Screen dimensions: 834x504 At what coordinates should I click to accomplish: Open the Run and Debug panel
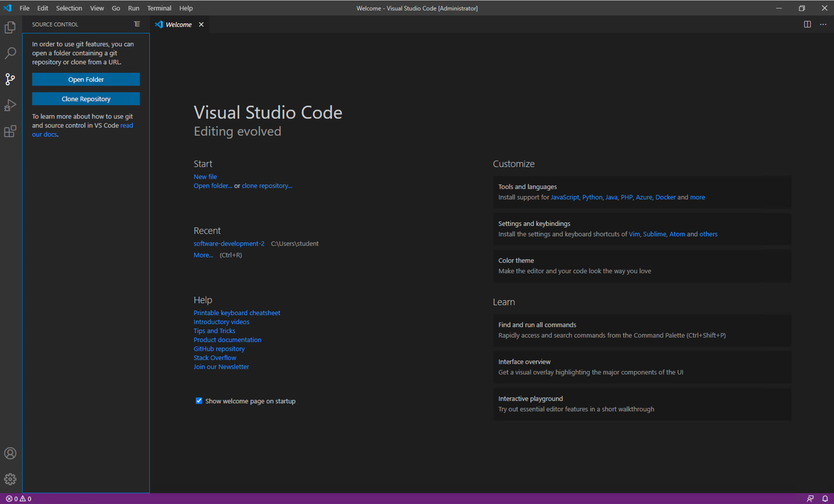[10, 105]
